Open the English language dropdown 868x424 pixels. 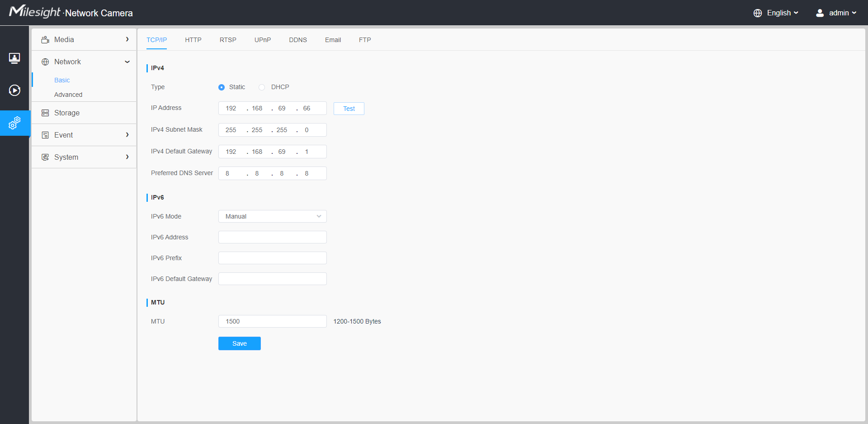click(x=776, y=13)
